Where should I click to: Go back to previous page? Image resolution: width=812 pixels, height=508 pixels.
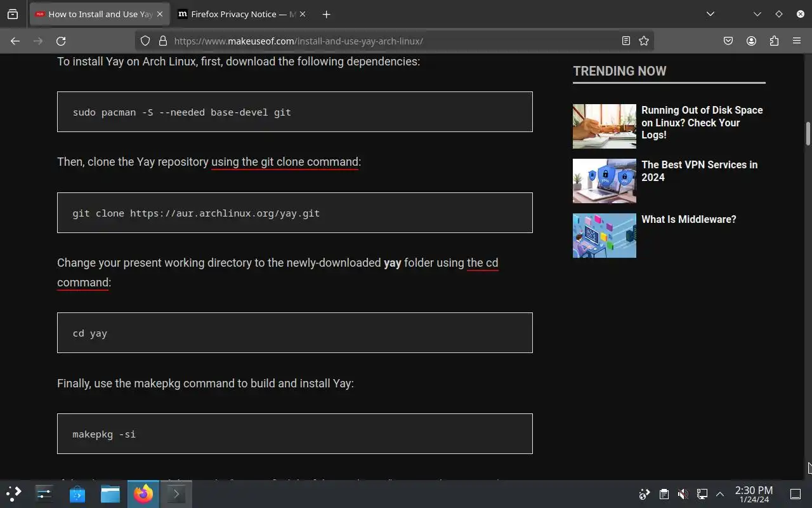(x=15, y=41)
